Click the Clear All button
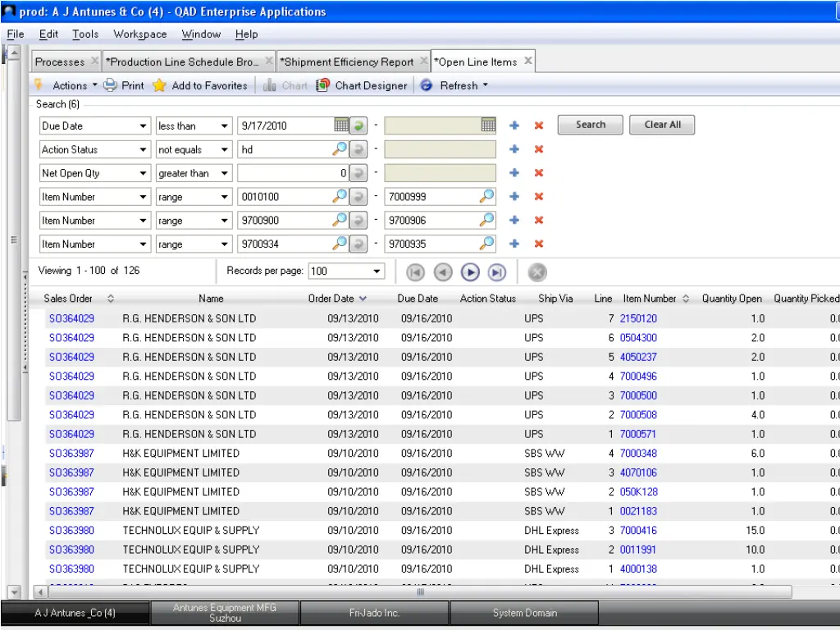Screen dimensions: 840x630 tap(662, 125)
